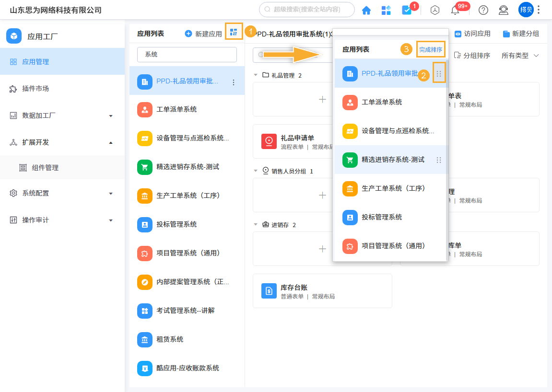The image size is (552, 392).
Task: Click the help question mark icon
Action: click(482, 10)
